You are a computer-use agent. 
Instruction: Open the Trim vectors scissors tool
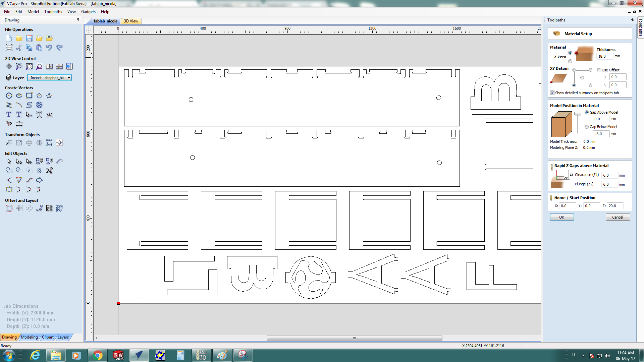(49, 171)
